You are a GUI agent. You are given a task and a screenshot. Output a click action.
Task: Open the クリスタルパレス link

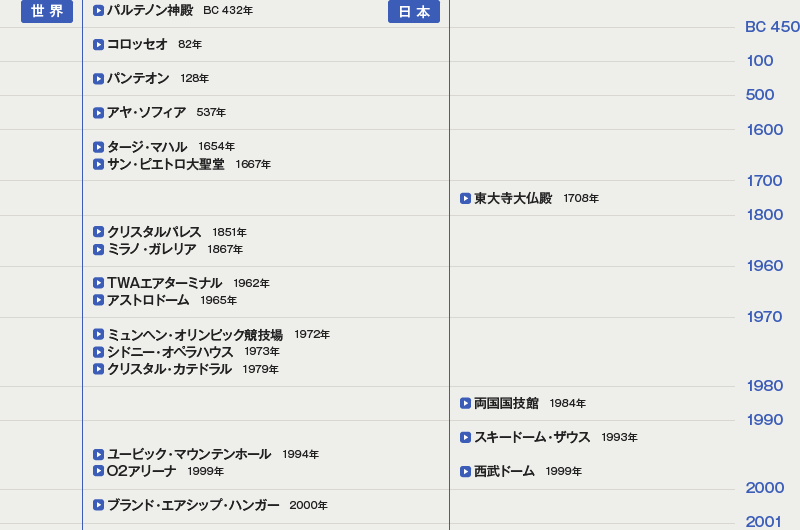tap(154, 232)
